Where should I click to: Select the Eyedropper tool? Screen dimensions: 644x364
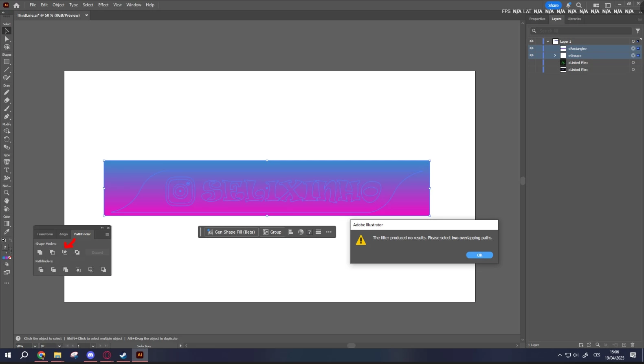click(x=7, y=232)
